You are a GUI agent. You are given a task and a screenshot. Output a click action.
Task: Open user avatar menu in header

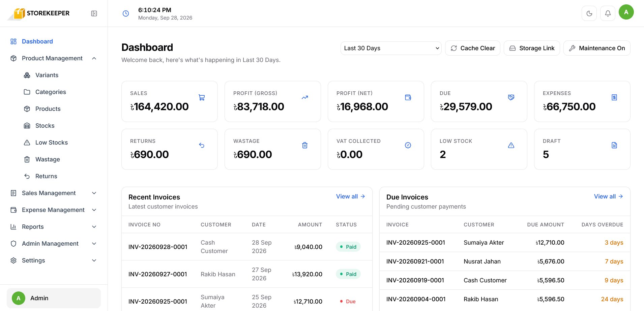coord(626,12)
